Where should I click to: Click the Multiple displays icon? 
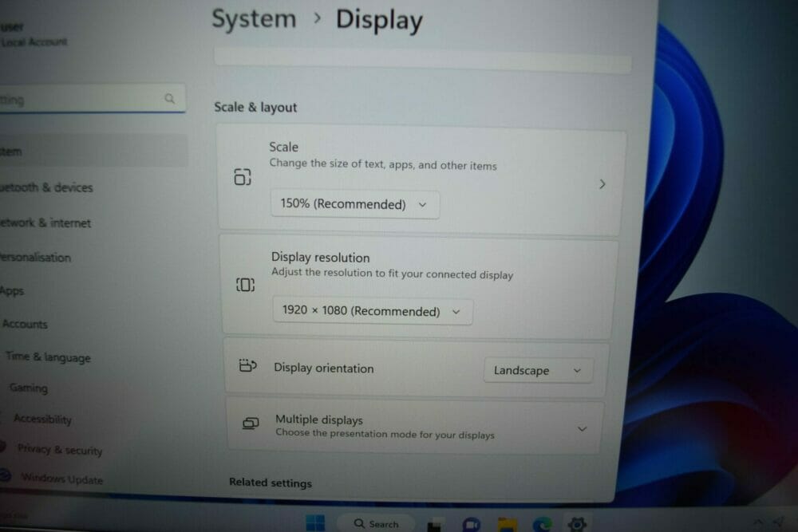click(x=251, y=424)
